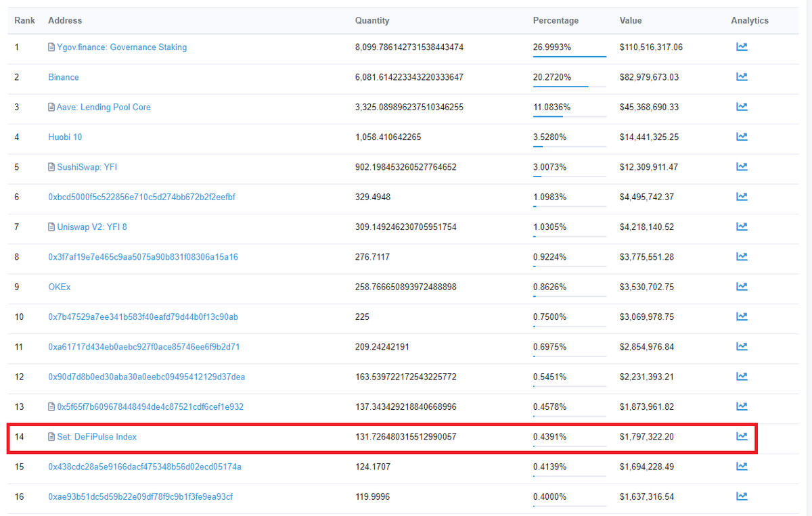
Task: Click contract icon beside Uniswap V2: YFI 8
Action: click(x=51, y=227)
